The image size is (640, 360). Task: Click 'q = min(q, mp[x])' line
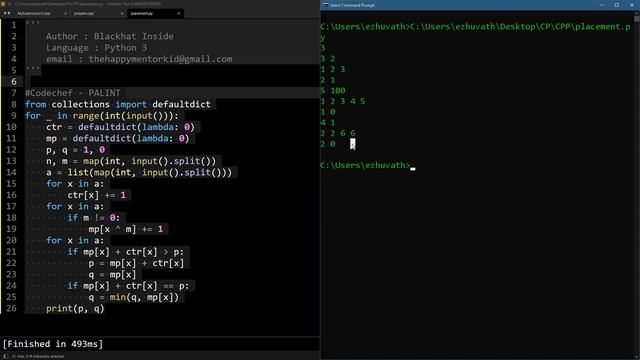pyautogui.click(x=134, y=297)
